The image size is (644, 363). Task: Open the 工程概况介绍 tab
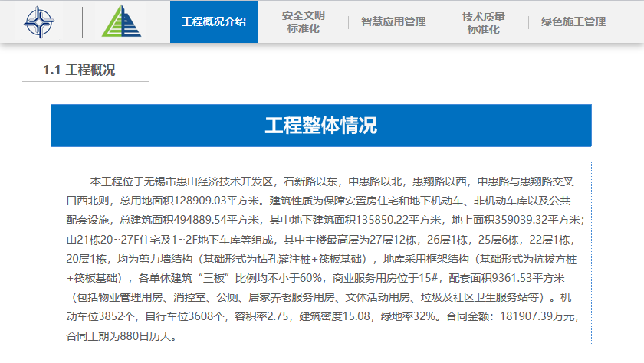[x=214, y=21]
